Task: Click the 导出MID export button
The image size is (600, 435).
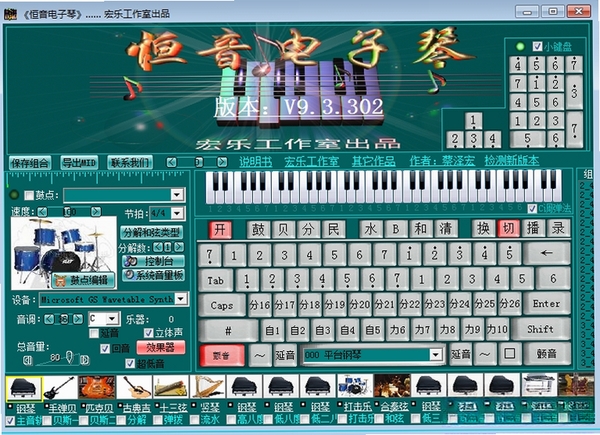Action: [79, 163]
